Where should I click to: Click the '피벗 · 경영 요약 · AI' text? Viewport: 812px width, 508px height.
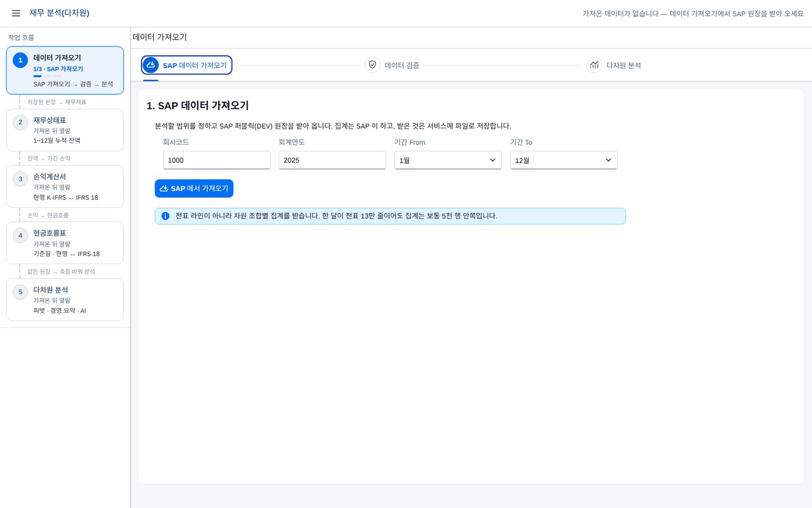60,311
